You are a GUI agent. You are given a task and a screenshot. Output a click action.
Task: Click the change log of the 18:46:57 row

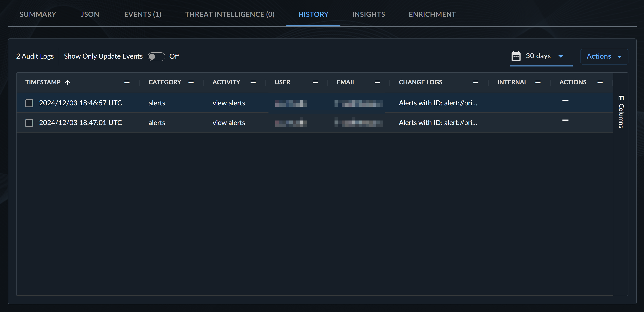pyautogui.click(x=438, y=103)
